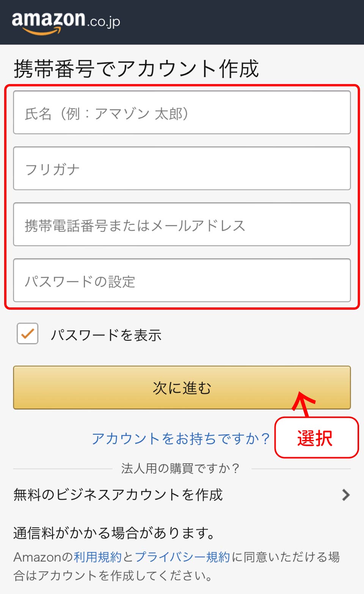Click the 通信料がかかる場合があります notice
This screenshot has width=364, height=594.
pyautogui.click(x=115, y=533)
